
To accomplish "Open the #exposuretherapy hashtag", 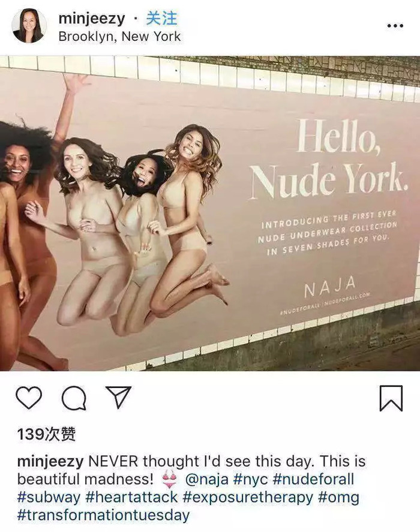I will [248, 498].
